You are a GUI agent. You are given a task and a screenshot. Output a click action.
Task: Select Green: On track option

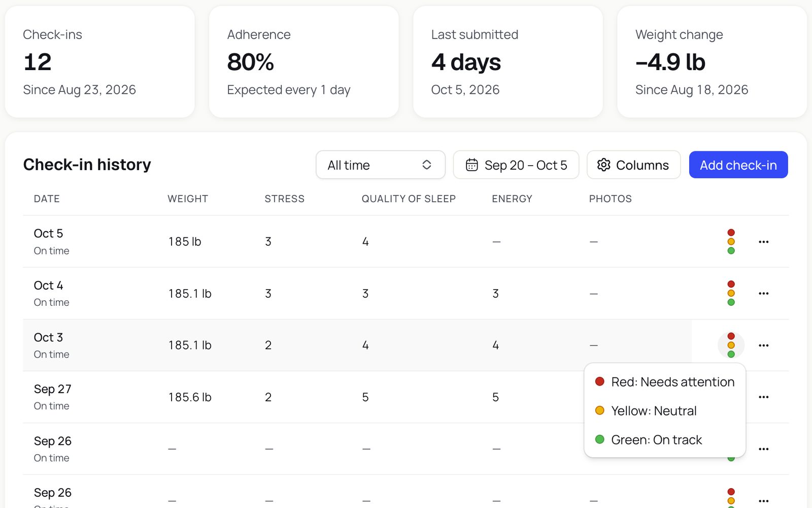pos(665,440)
